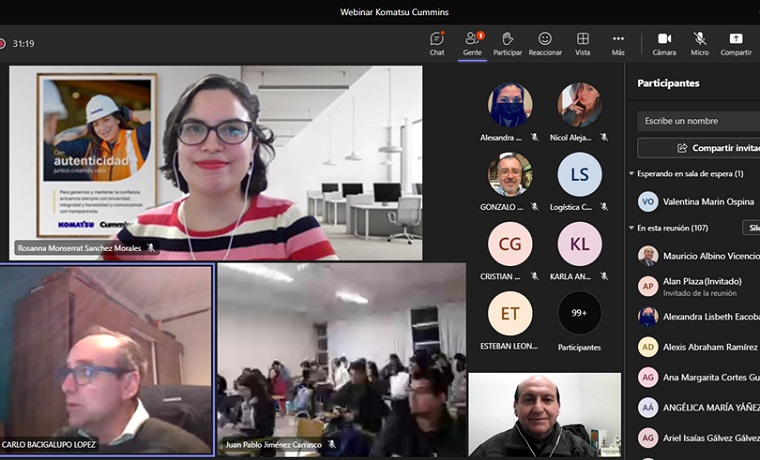760x460 pixels.
Task: Click the recording indicator beside the timer
Action: tap(2, 44)
